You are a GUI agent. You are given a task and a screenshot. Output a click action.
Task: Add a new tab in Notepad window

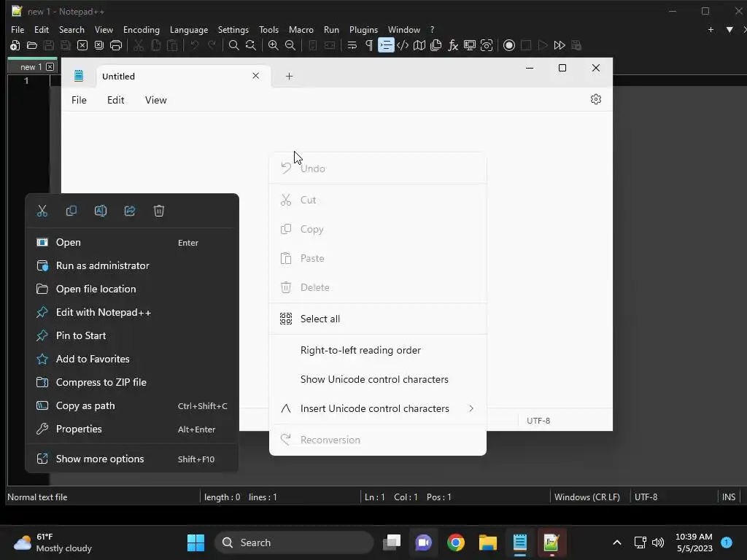point(289,76)
